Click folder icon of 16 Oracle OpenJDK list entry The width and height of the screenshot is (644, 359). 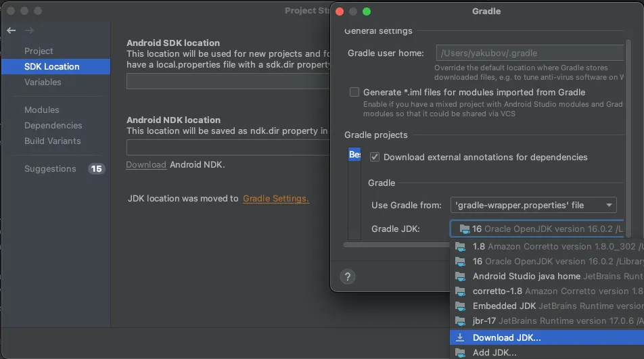click(x=461, y=262)
